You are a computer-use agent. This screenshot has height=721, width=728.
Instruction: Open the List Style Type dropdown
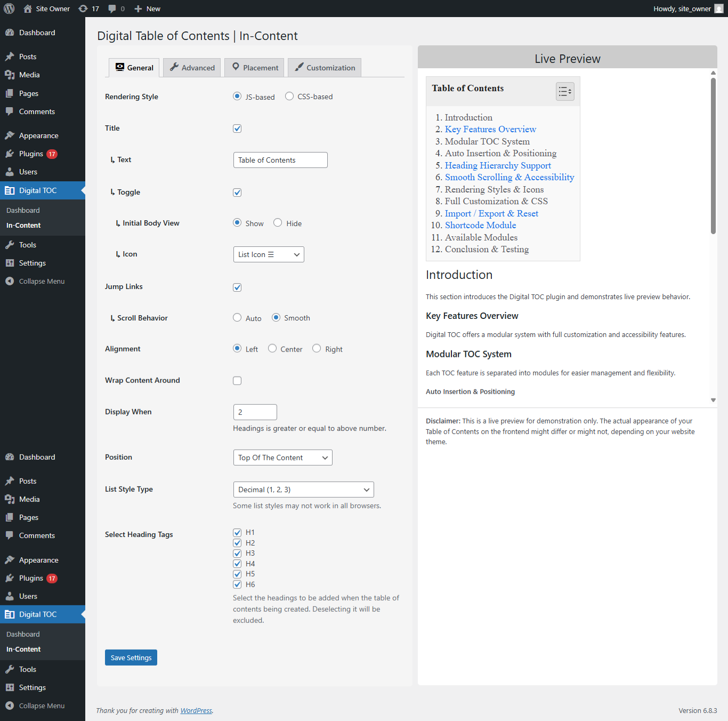point(303,489)
